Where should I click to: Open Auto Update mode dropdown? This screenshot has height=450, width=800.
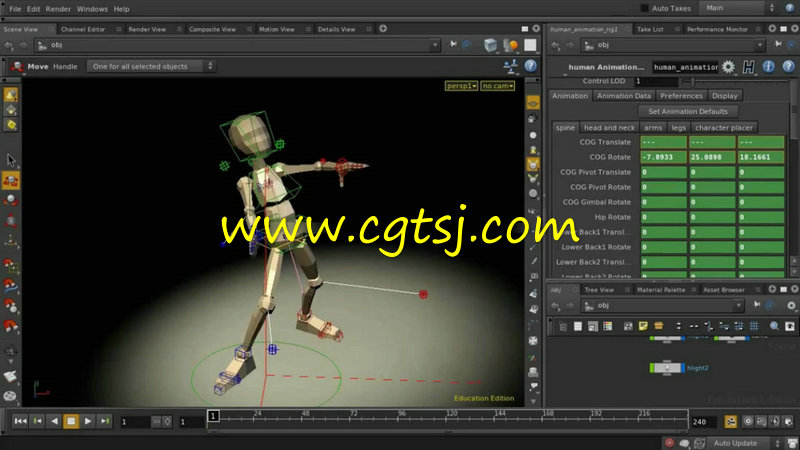pyautogui.click(x=745, y=443)
